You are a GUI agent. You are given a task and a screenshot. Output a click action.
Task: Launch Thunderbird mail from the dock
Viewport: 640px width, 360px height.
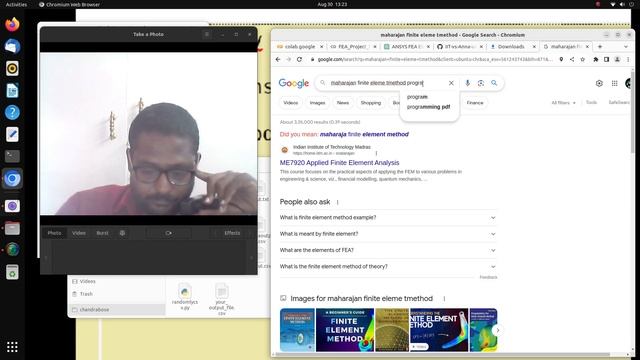pyautogui.click(x=12, y=47)
